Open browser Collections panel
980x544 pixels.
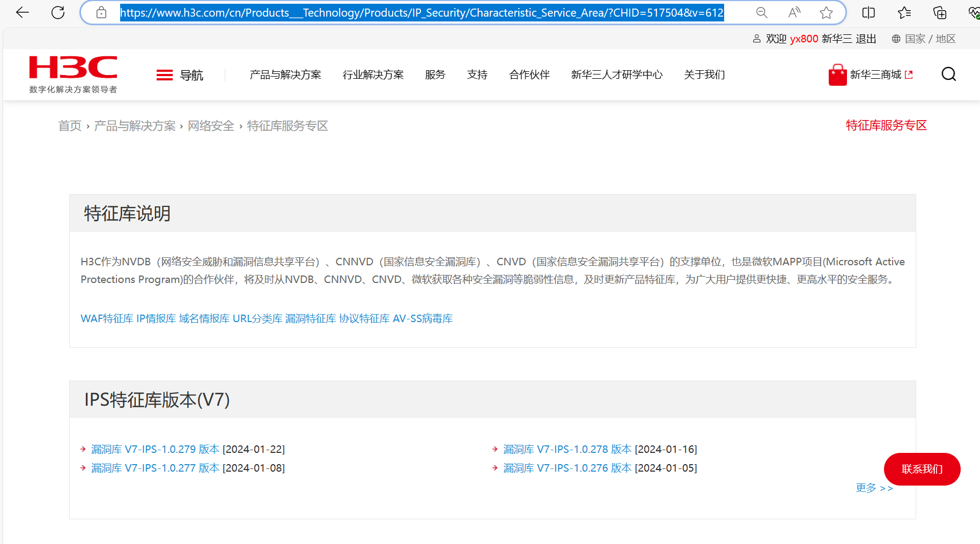click(940, 12)
